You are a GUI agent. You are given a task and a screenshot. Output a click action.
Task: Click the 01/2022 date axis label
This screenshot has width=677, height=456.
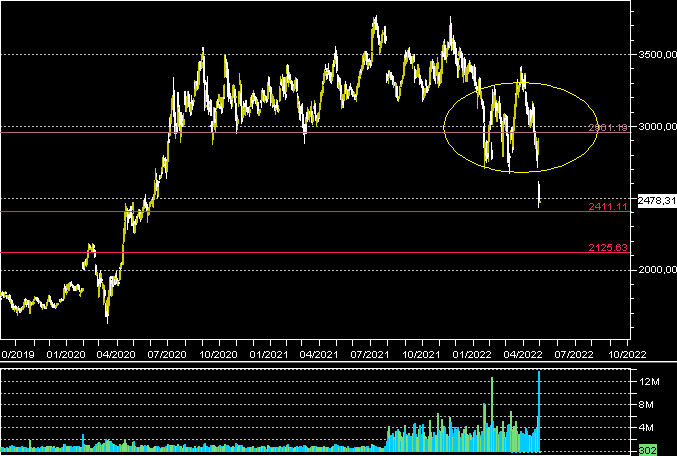[473, 354]
